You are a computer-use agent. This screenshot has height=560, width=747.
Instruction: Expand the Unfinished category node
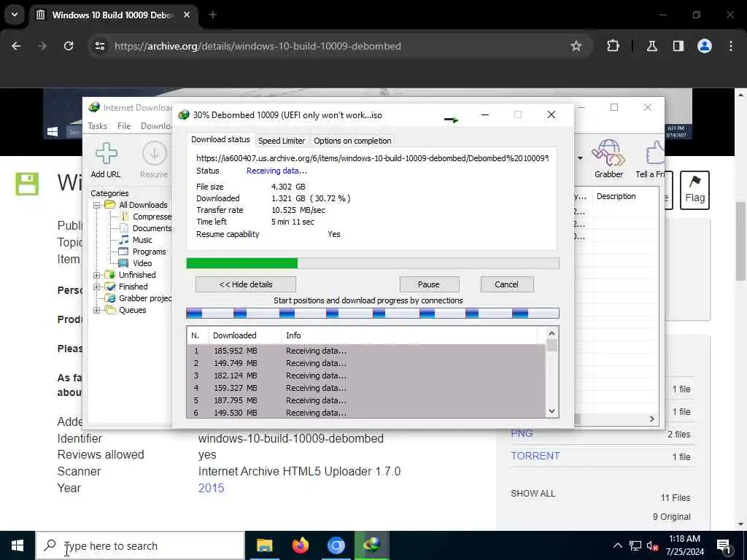(97, 275)
